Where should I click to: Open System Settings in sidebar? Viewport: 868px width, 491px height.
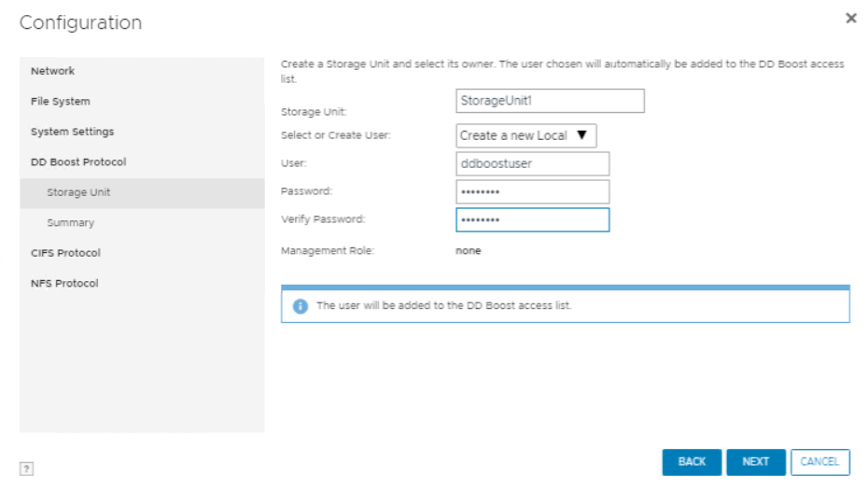[72, 132]
